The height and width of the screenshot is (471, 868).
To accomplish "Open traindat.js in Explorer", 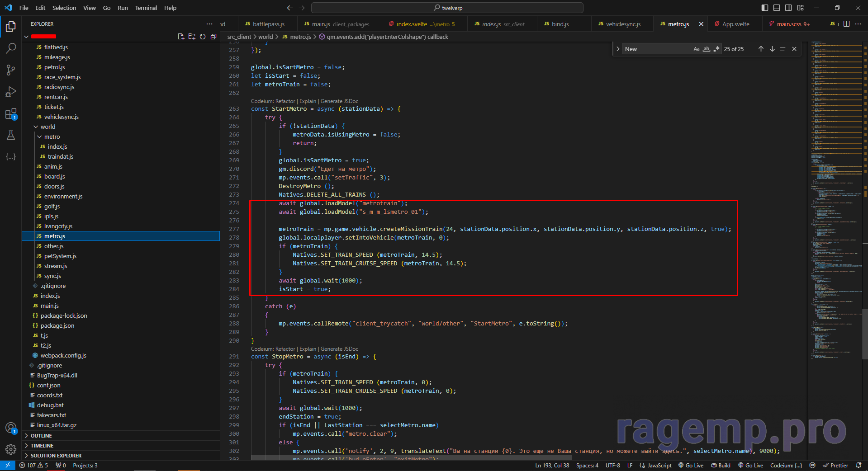I will [61, 156].
